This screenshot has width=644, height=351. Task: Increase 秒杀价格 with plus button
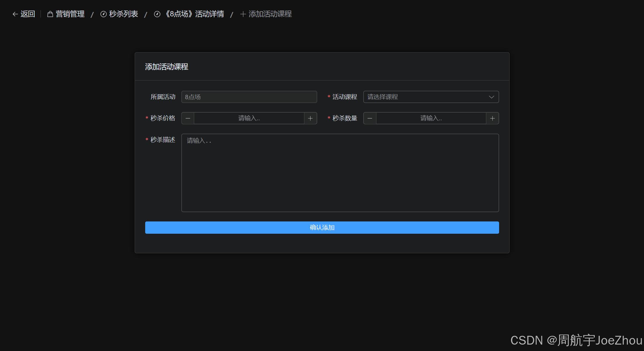[310, 118]
